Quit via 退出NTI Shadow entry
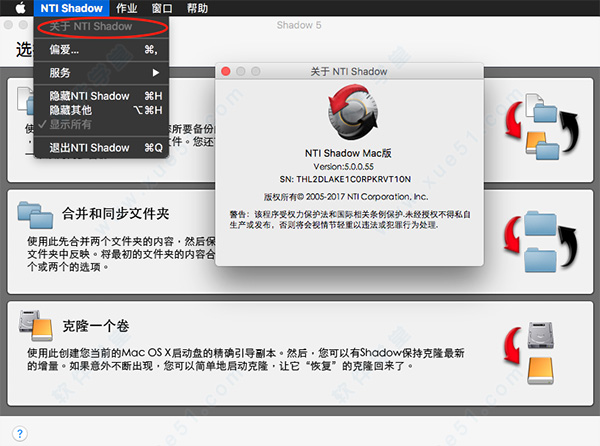 tap(102, 148)
